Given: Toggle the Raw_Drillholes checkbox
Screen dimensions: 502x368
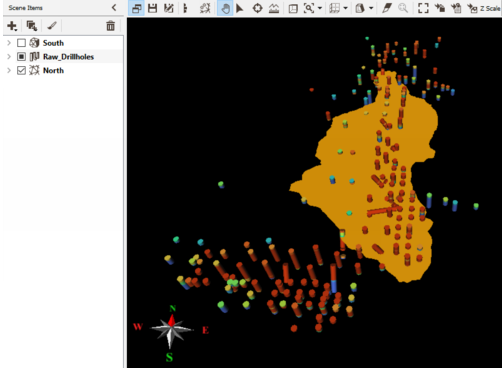Looking at the screenshot, I should point(21,57).
